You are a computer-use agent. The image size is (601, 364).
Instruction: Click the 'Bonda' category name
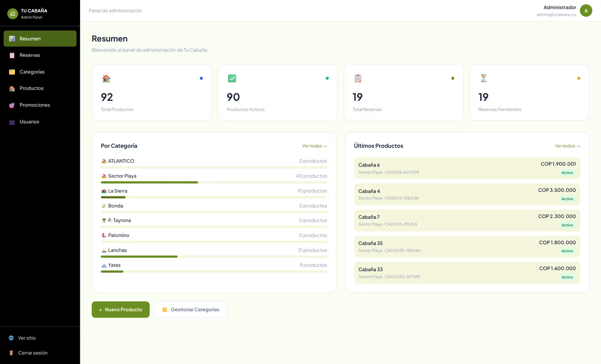(116, 206)
